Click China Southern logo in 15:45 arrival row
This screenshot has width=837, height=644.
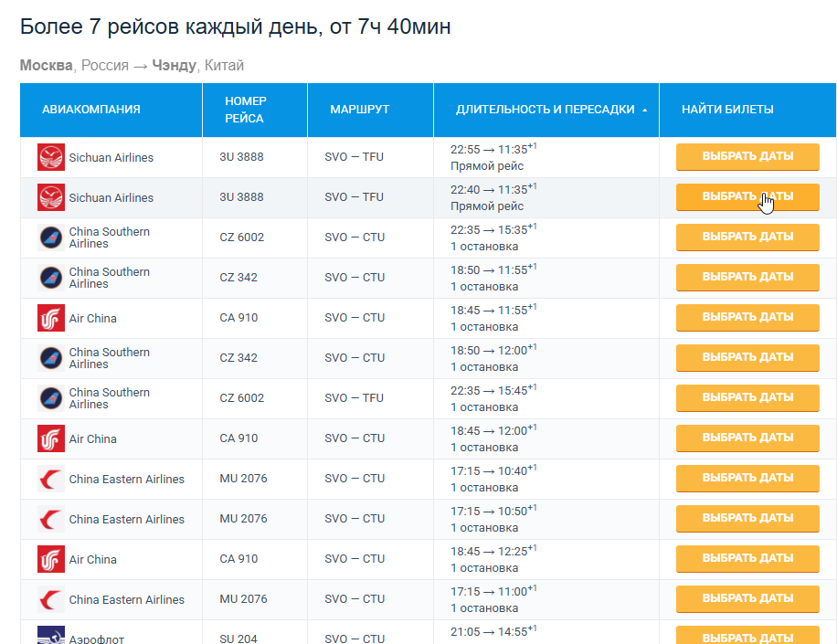51,398
